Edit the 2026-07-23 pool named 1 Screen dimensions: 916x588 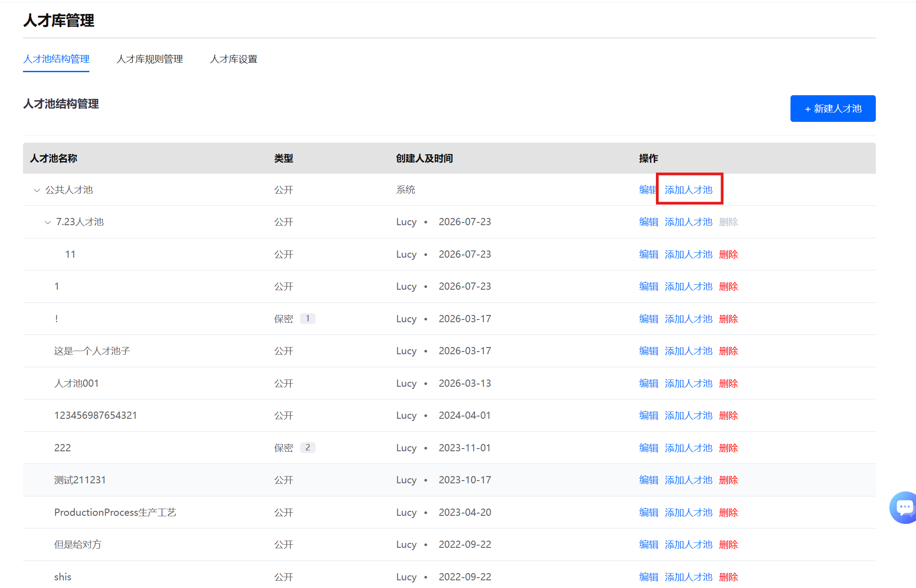[x=649, y=287]
